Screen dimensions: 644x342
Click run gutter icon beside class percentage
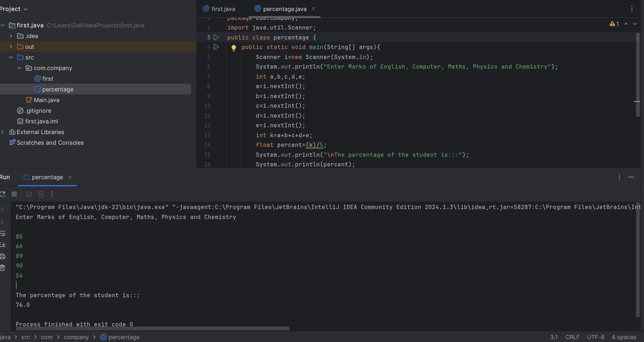pyautogui.click(x=216, y=38)
